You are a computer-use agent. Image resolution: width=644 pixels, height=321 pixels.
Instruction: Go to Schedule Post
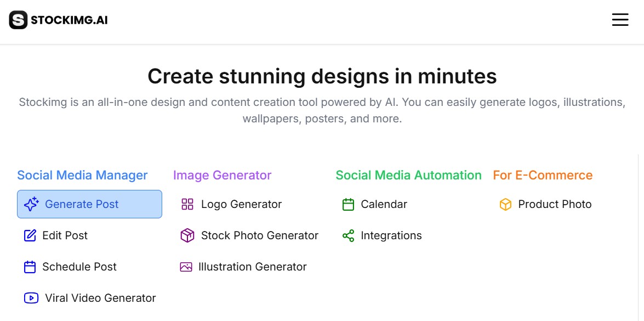pos(79,267)
